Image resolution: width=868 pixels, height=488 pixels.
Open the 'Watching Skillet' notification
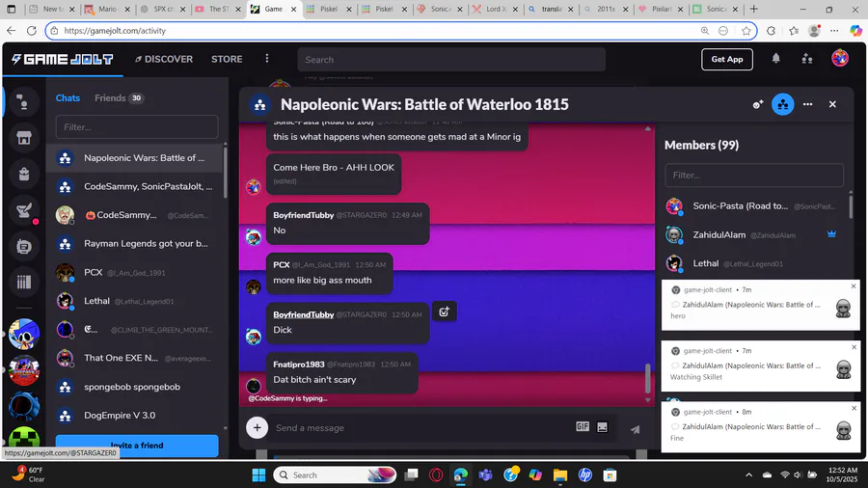coord(761,366)
